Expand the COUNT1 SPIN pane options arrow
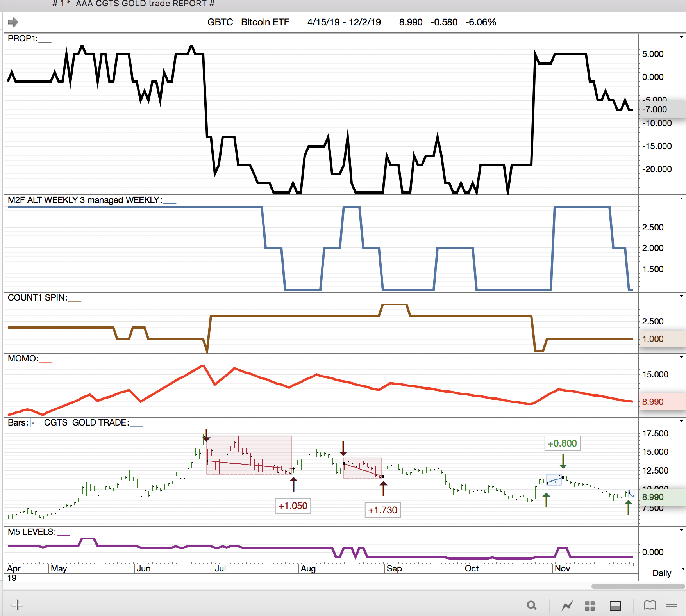Image resolution: width=686 pixels, height=616 pixels. tap(682, 296)
